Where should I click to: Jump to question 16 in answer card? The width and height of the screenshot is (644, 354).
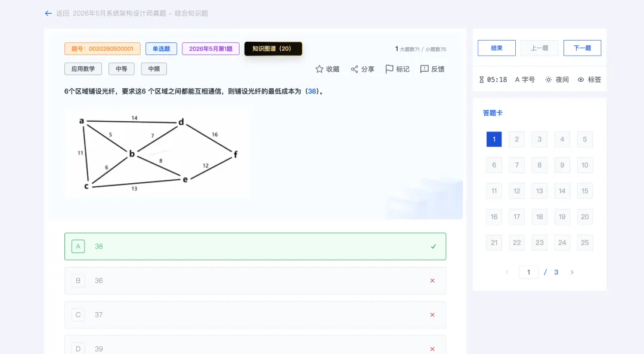pyautogui.click(x=494, y=217)
